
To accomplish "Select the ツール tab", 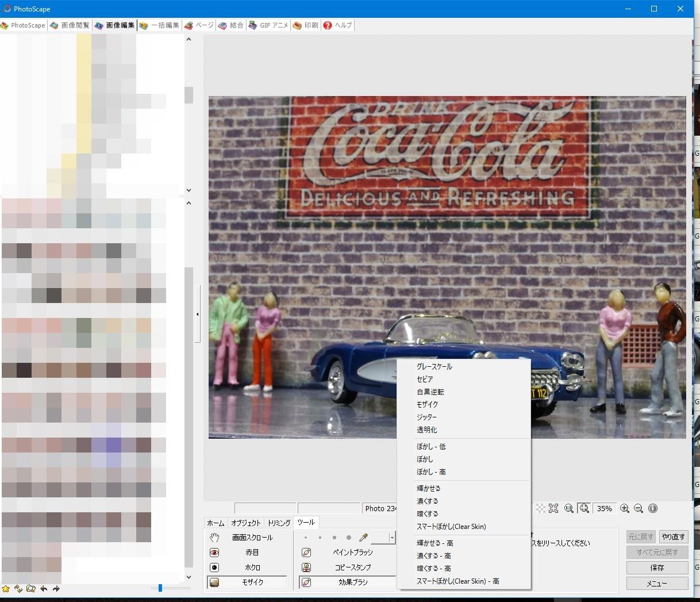I will point(306,523).
